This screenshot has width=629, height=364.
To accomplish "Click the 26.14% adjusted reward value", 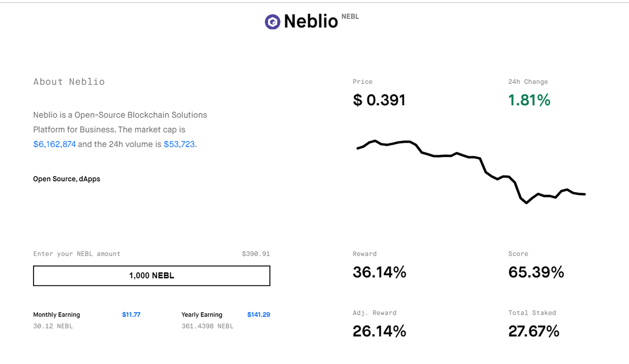I will 379,331.
